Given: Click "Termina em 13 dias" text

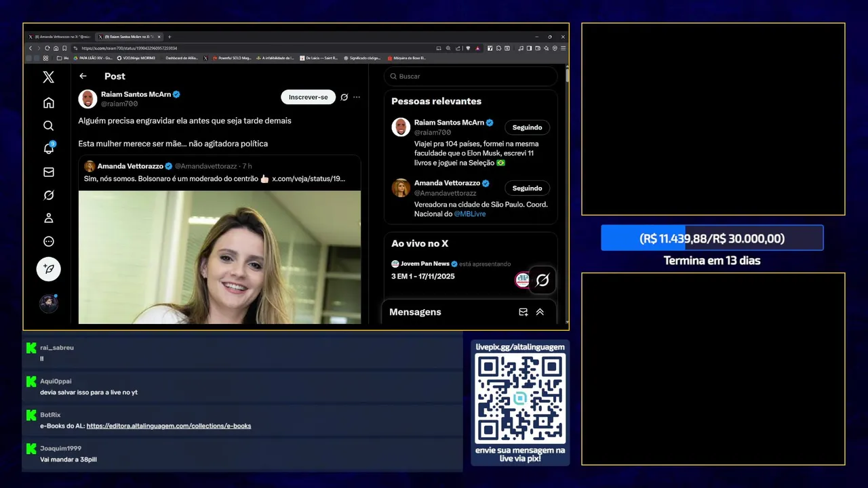Looking at the screenshot, I should pos(712,260).
